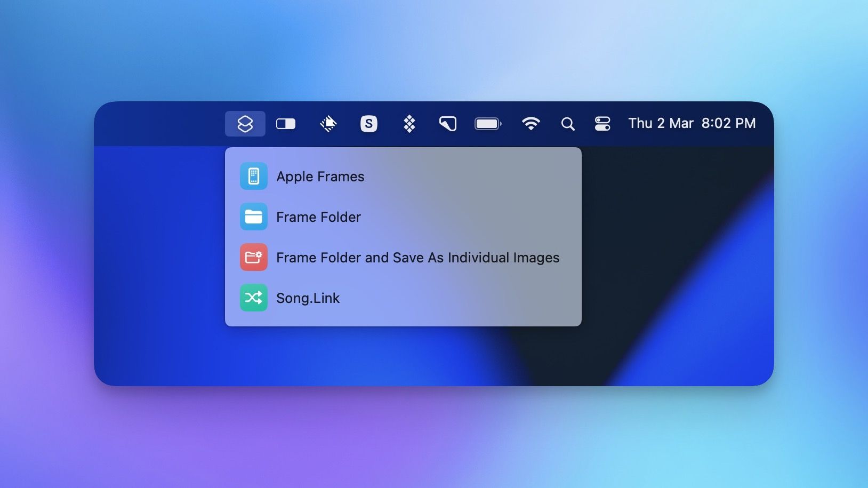Image resolution: width=868 pixels, height=488 pixels.
Task: Open the square S app icon in menu bar
Action: [x=368, y=124]
